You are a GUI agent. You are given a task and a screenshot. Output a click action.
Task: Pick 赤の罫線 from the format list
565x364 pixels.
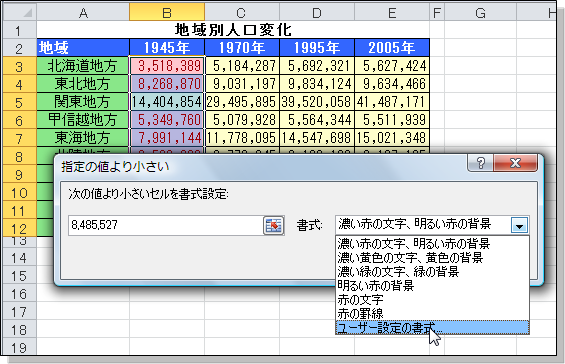pyautogui.click(x=432, y=313)
